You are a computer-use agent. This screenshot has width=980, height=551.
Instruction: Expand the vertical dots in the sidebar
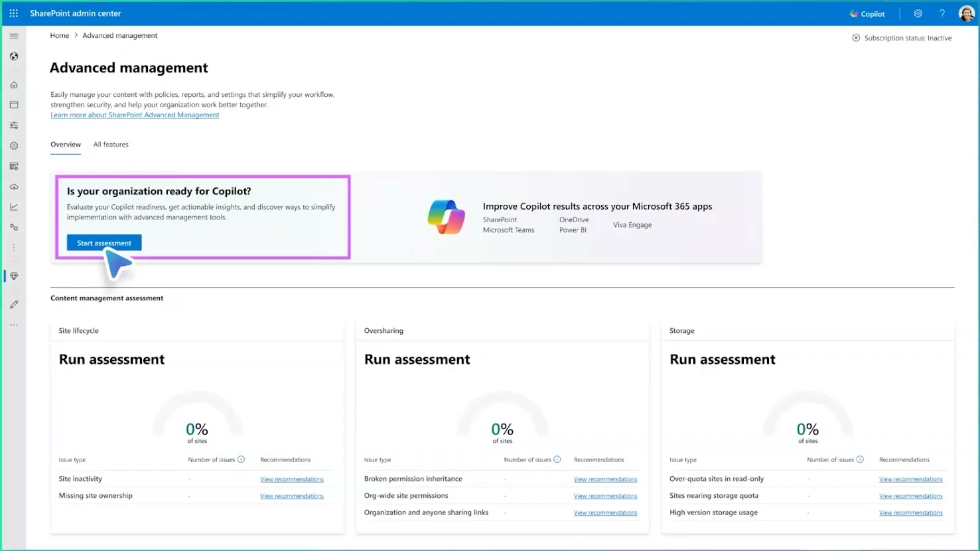coord(14,248)
